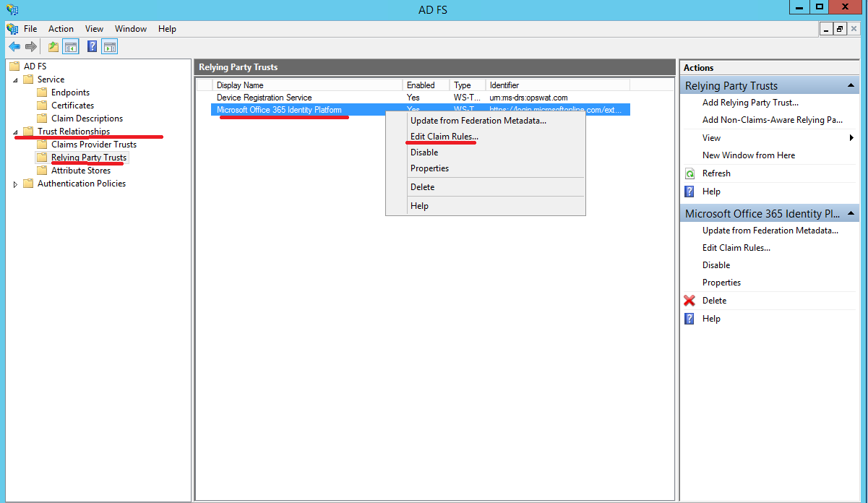868x503 pixels.
Task: Select Relying Party Trusts in the tree
Action: click(89, 158)
